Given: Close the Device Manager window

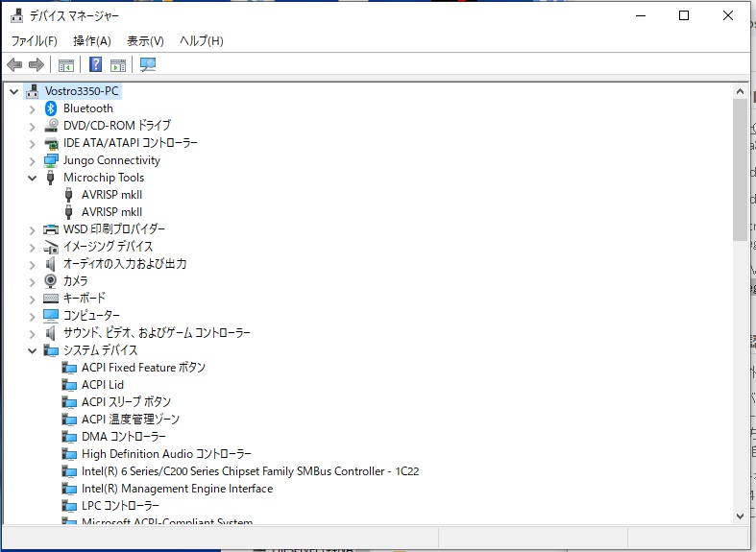Looking at the screenshot, I should (x=728, y=16).
